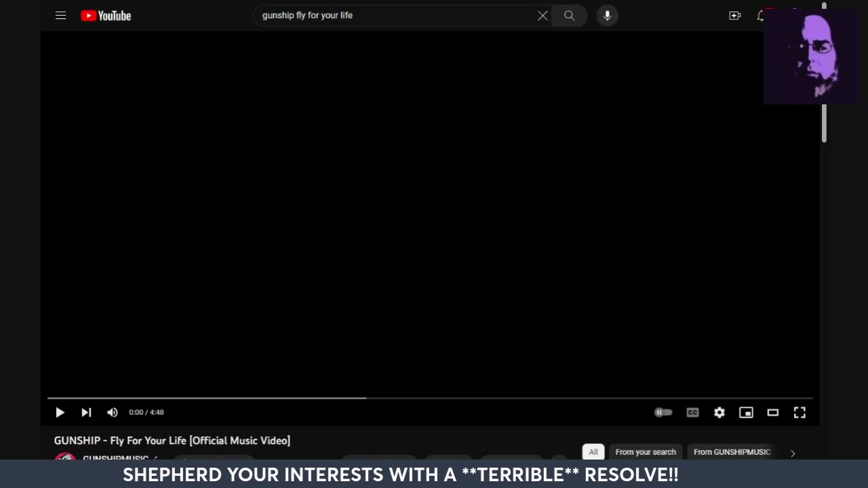The height and width of the screenshot is (488, 868).
Task: Seek on the video progress bar
Action: tap(430, 398)
